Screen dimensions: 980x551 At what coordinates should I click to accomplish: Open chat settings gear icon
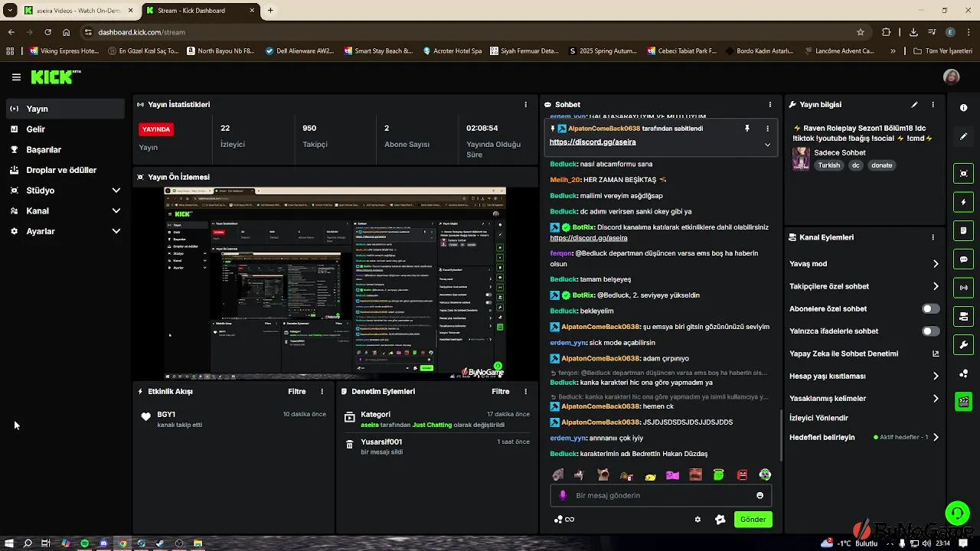(697, 520)
